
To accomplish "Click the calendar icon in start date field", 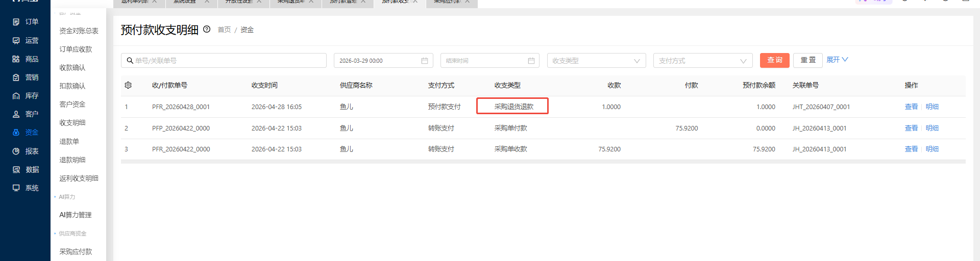I will point(425,61).
